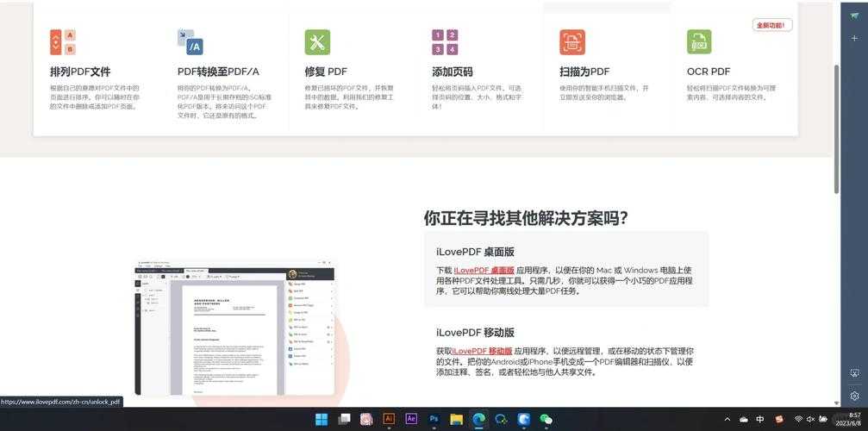
Task: Expand the hidden system tray icons chevron
Action: (x=727, y=419)
